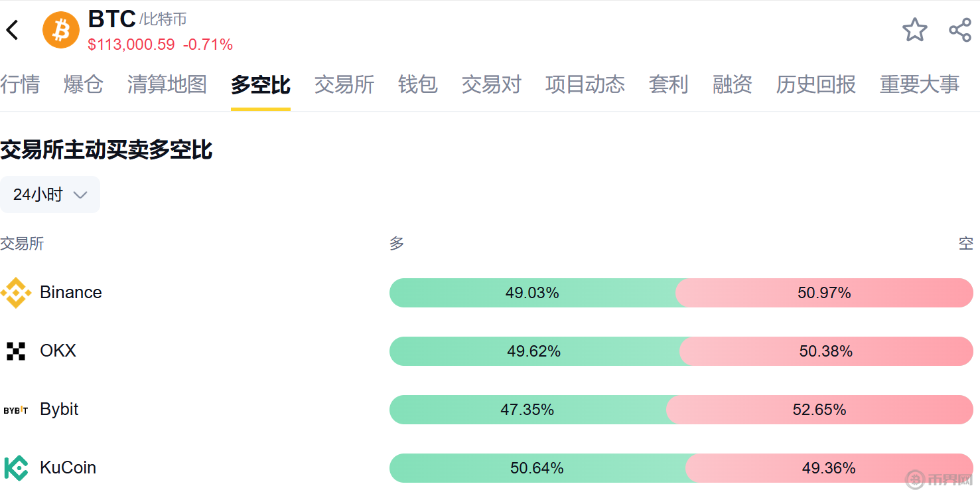The height and width of the screenshot is (498, 980).
Task: Switch to the 爆仓 tab
Action: click(84, 84)
